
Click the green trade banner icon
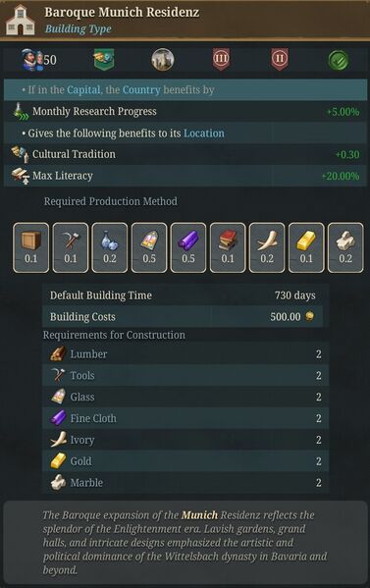coord(104,59)
